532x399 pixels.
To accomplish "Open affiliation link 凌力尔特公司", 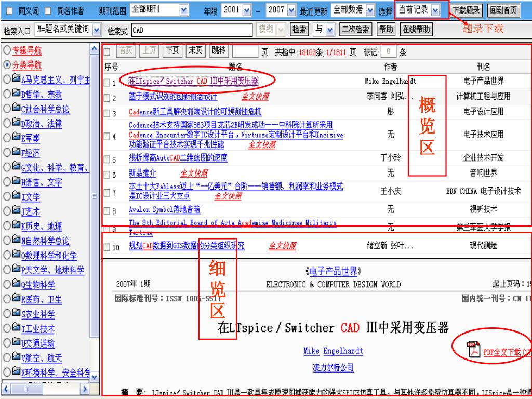I will (333, 367).
